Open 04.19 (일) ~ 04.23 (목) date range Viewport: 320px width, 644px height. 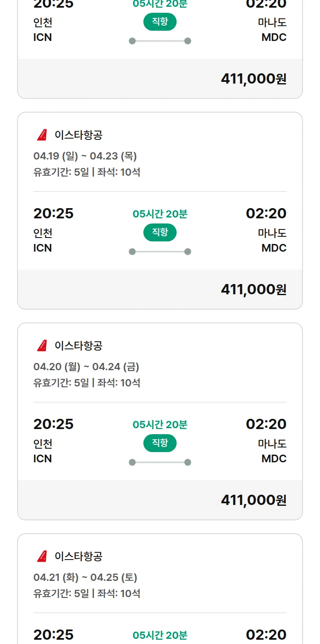[x=85, y=156]
